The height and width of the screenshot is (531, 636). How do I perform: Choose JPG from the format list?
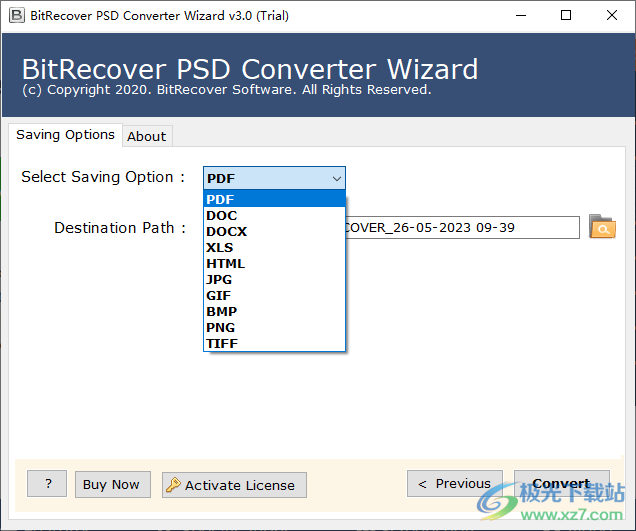click(274, 279)
